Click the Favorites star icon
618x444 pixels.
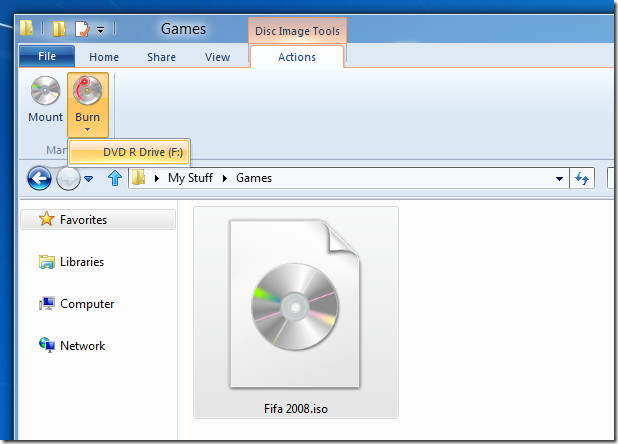[x=47, y=219]
